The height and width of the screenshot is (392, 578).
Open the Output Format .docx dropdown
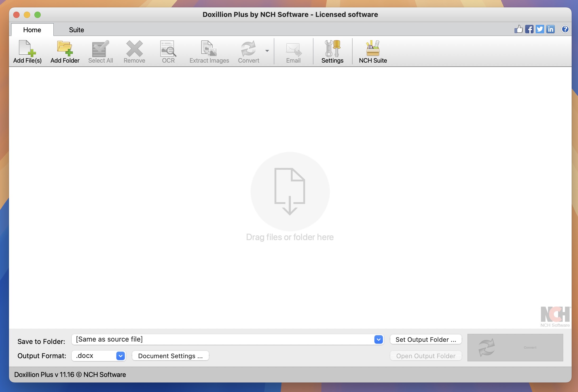pyautogui.click(x=120, y=356)
